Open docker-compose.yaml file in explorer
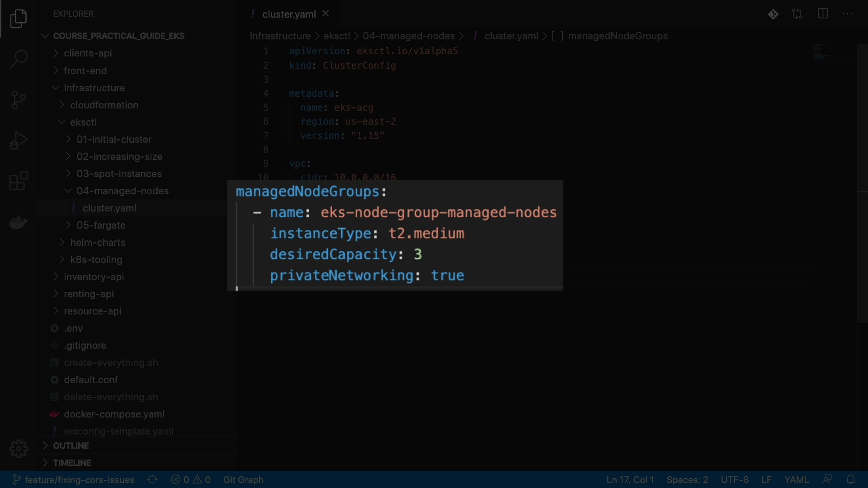Viewport: 868px width, 488px height. pyautogui.click(x=114, y=414)
